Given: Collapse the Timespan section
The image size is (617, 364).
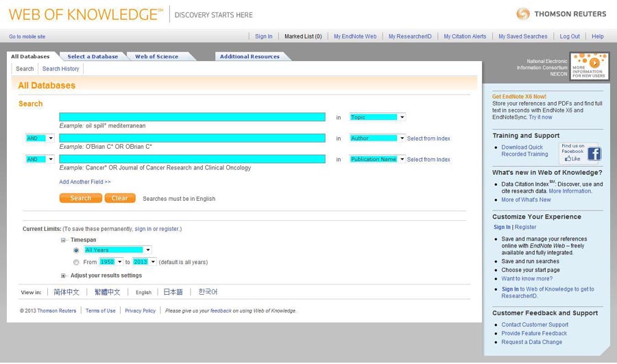Looking at the screenshot, I should [x=64, y=240].
